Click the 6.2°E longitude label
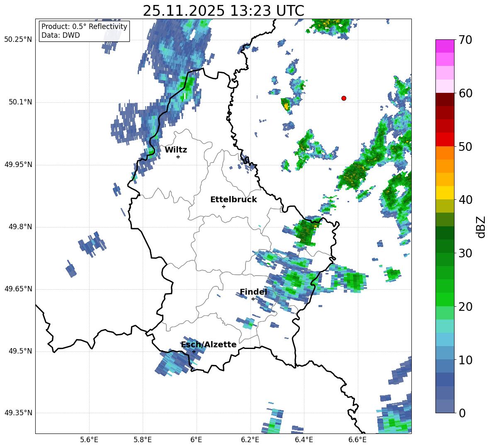Screen dimensions: 491x448 (x=250, y=440)
